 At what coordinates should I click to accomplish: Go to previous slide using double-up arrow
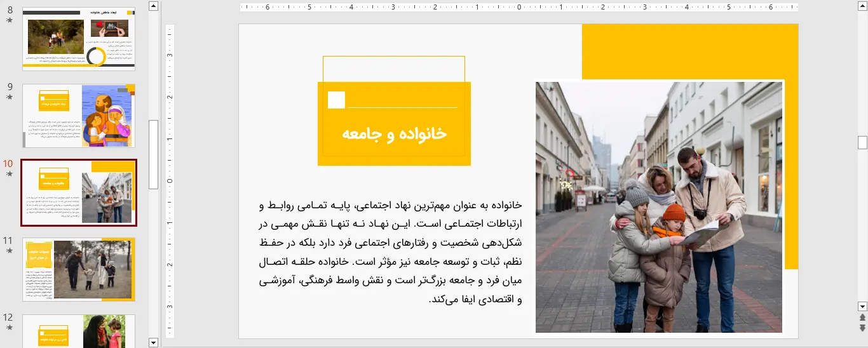(862, 317)
